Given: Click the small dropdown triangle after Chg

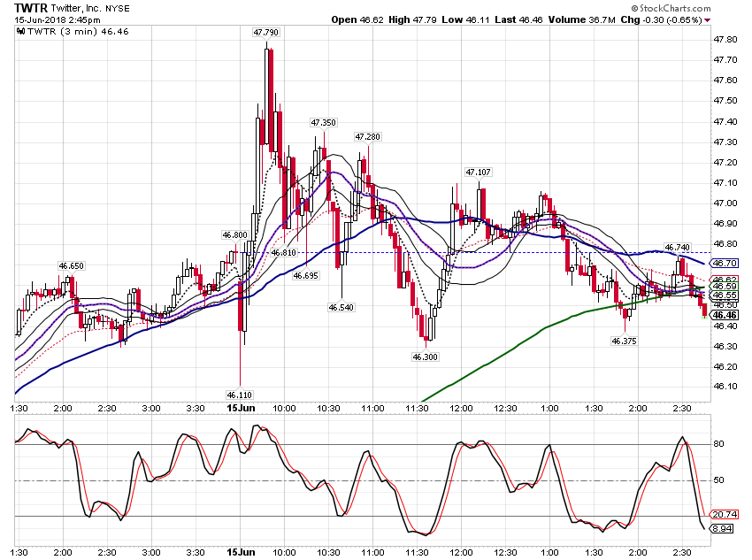Looking at the screenshot, I should [x=708, y=20].
